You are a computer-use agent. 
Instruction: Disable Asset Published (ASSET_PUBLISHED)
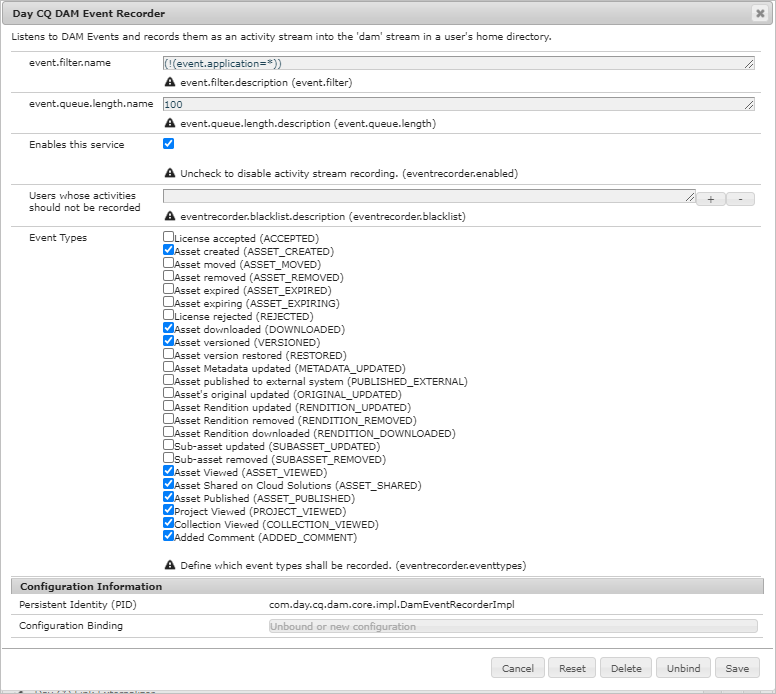tap(168, 496)
